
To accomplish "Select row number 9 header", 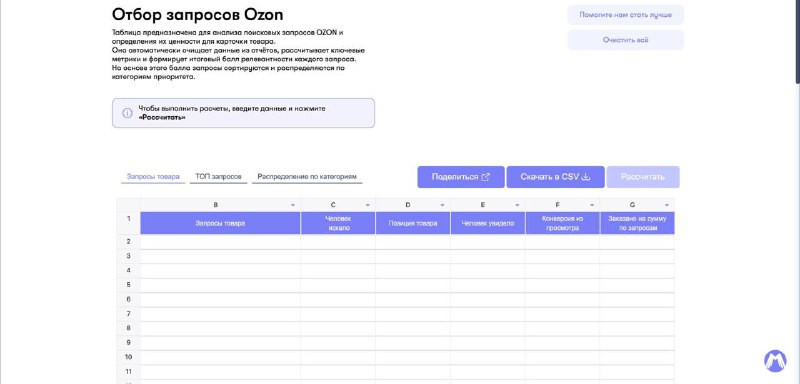I will point(129,343).
